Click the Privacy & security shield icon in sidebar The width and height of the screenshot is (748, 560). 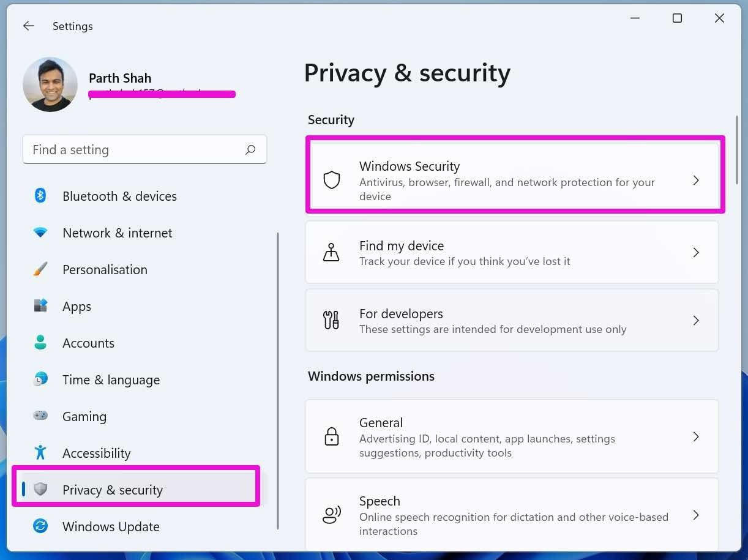click(40, 489)
